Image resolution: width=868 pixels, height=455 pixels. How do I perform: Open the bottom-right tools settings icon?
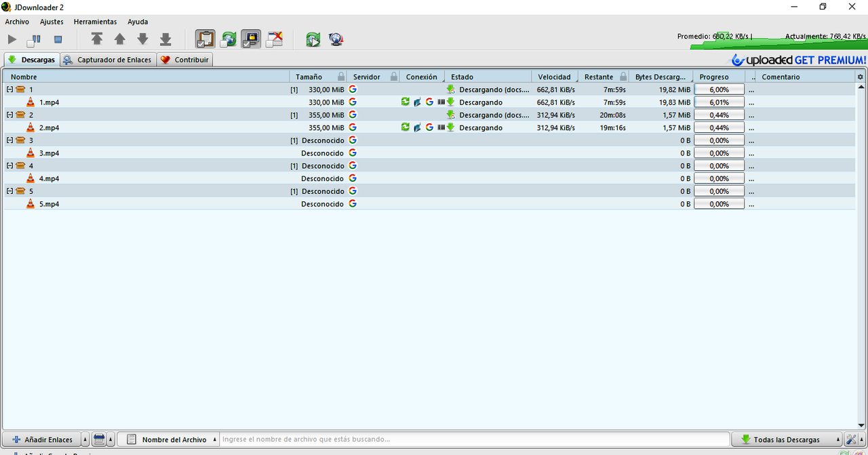coord(851,439)
